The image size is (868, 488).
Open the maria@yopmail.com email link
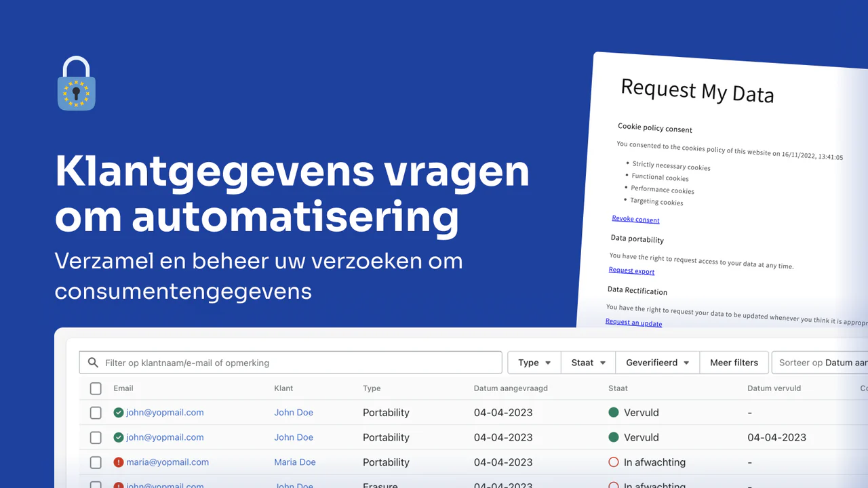[167, 462]
